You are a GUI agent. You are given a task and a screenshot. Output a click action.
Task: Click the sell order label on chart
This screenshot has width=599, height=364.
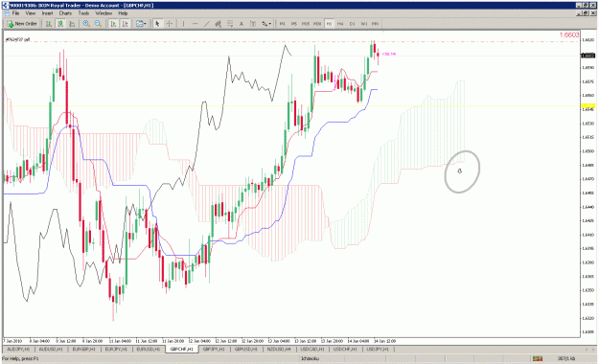(18, 39)
